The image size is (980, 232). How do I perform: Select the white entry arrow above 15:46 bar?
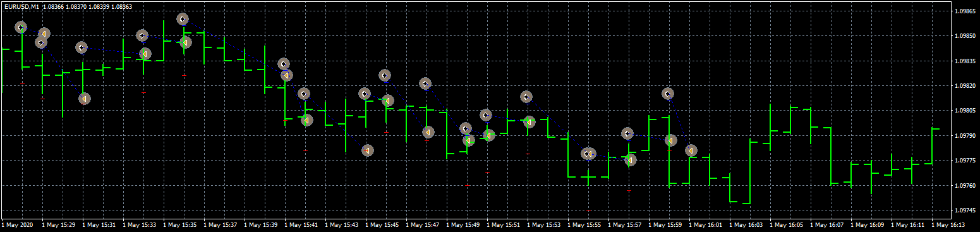coord(385,75)
